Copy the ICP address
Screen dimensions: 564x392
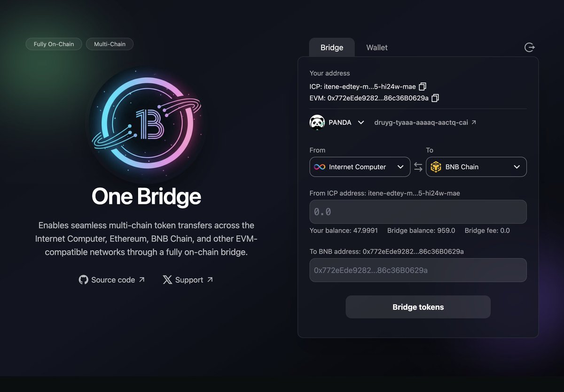tap(423, 86)
